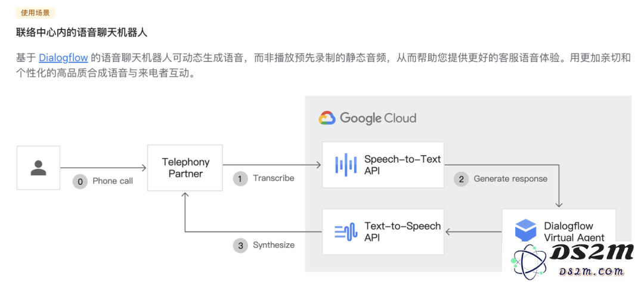Viewport: 644px width, 282px height.
Task: Open the Dialogflow hyperlink
Action: 63,58
